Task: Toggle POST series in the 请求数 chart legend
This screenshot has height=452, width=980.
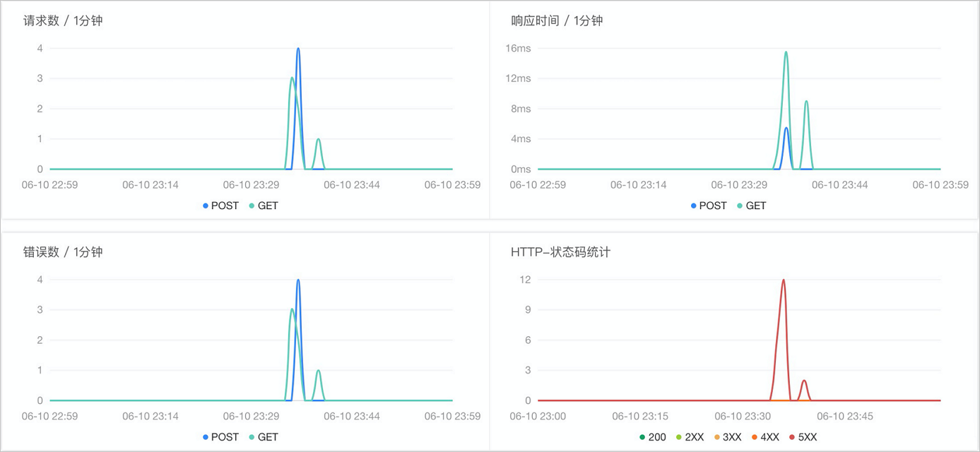Action: click(221, 206)
